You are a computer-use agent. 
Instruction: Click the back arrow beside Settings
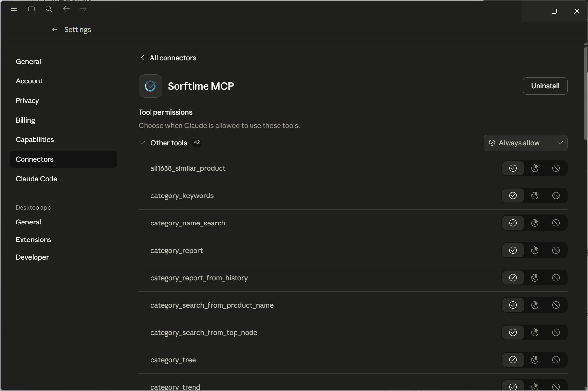point(55,30)
